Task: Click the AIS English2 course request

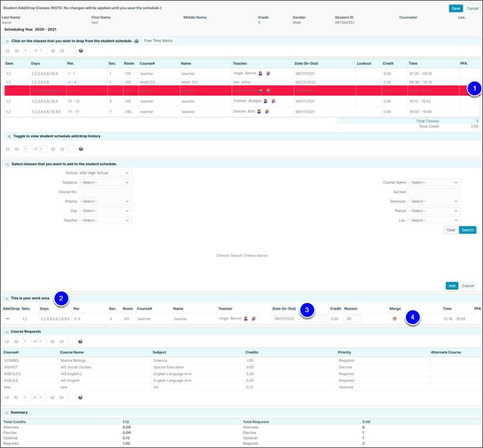Action: click(x=242, y=374)
